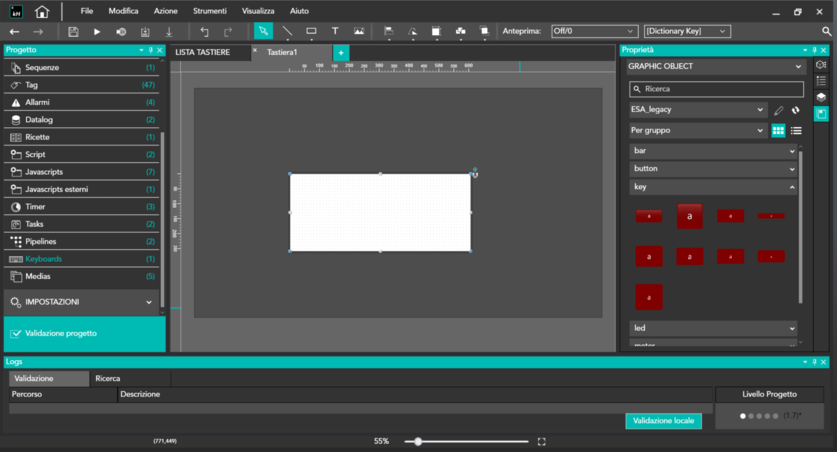The image size is (837, 452).
Task: Pin the Proprietà panel
Action: tap(815, 50)
